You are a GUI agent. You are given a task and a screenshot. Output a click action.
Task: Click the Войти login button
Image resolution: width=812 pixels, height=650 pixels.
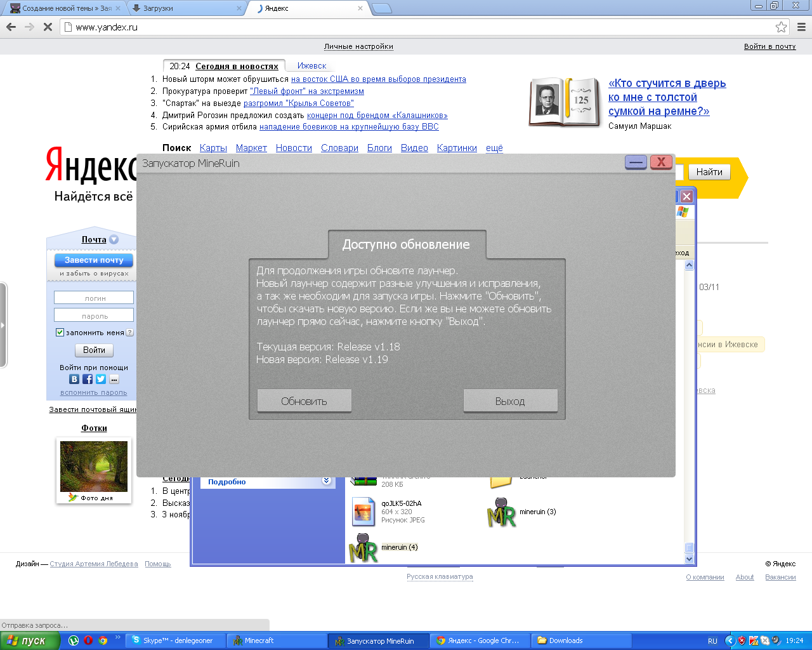[x=94, y=350]
